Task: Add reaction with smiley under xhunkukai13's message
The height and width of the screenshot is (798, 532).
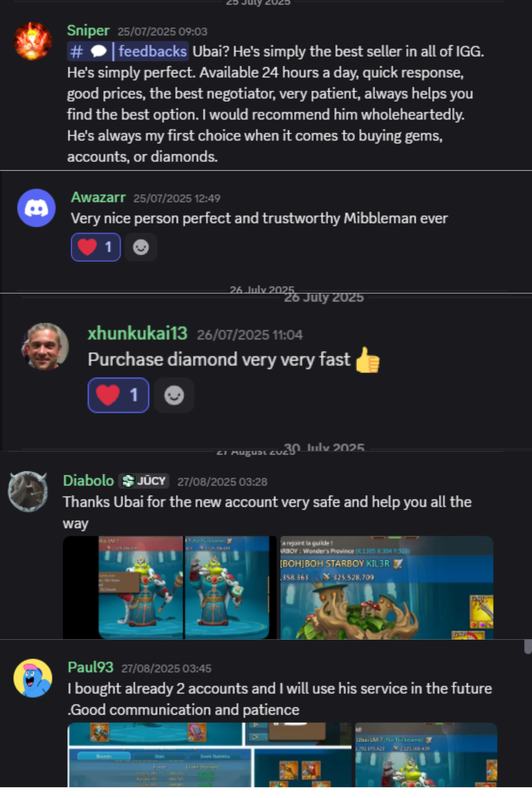Action: pyautogui.click(x=174, y=395)
